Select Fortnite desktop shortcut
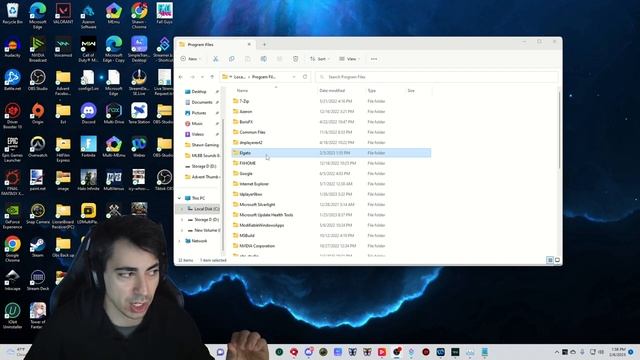The image size is (640, 360). [x=88, y=147]
